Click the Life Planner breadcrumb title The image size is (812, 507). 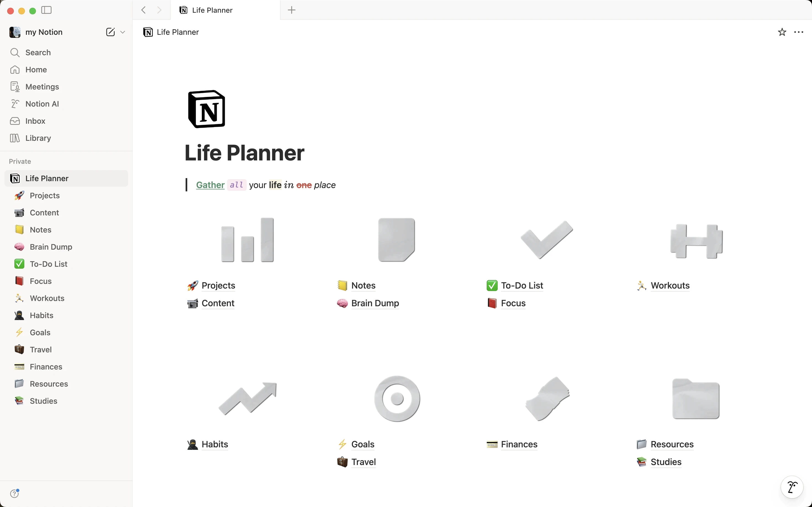[177, 32]
